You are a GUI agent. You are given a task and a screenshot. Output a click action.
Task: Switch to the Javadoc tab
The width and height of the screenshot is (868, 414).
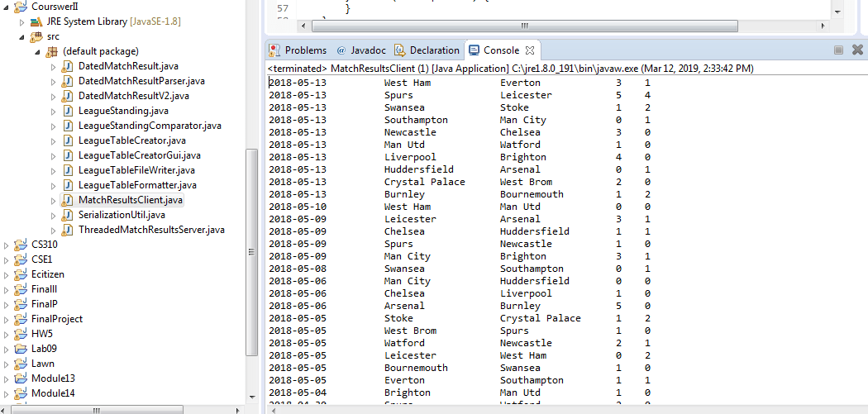[x=362, y=50]
